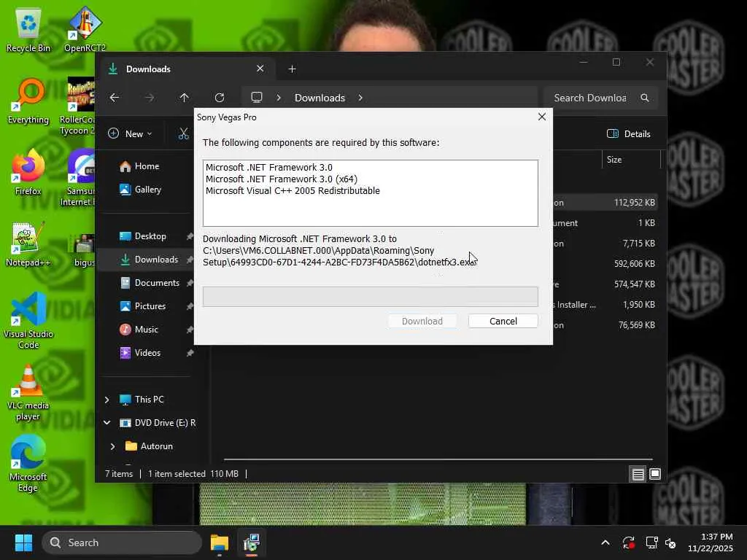Image resolution: width=747 pixels, height=560 pixels.
Task: Open the Windows Start menu
Action: click(x=23, y=542)
